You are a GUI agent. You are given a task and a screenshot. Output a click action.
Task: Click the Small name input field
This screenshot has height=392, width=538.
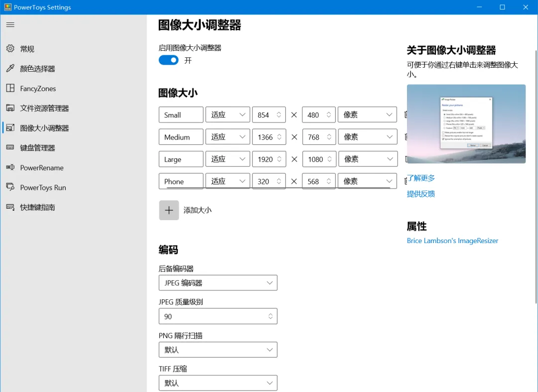click(181, 115)
